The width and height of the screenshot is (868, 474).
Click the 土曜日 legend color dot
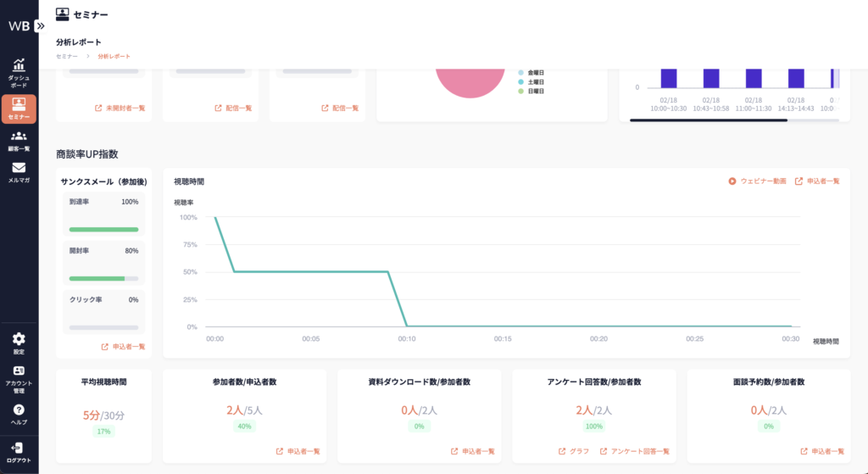520,82
